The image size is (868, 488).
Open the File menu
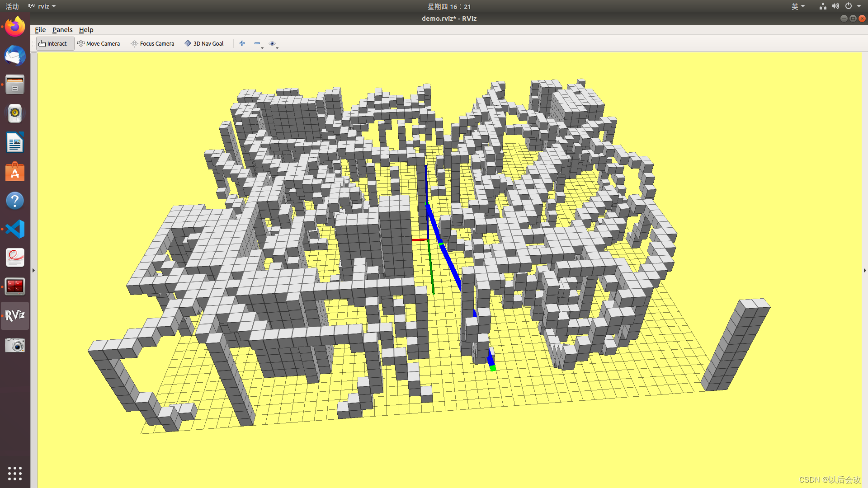click(x=40, y=30)
